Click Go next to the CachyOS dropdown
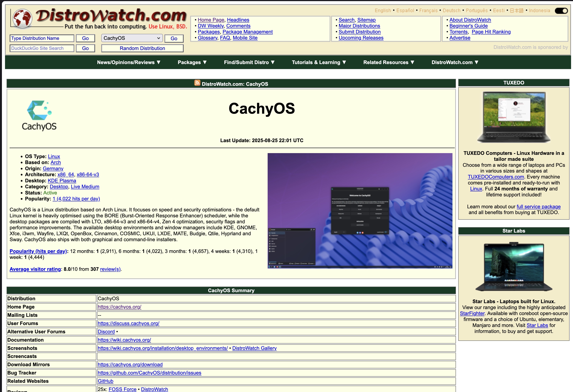This screenshot has width=573, height=392. tap(174, 38)
